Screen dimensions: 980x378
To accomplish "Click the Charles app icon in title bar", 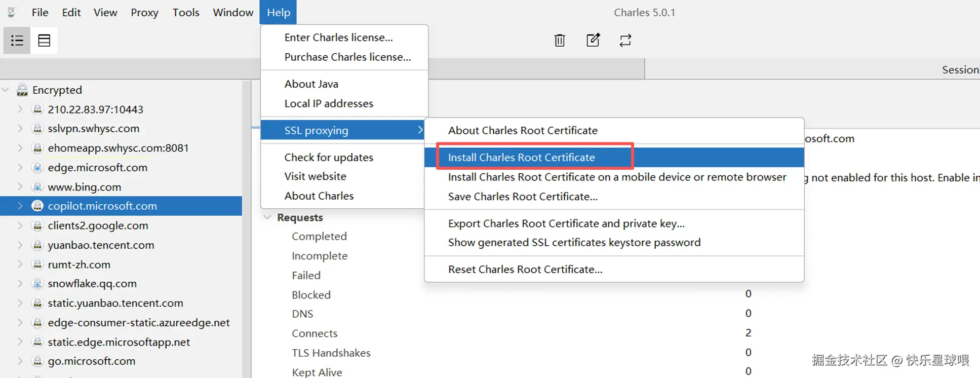I will [11, 12].
